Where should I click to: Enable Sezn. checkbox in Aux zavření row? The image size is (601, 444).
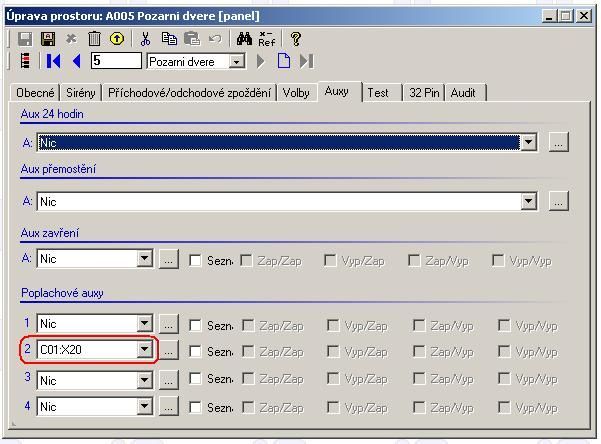click(x=196, y=260)
